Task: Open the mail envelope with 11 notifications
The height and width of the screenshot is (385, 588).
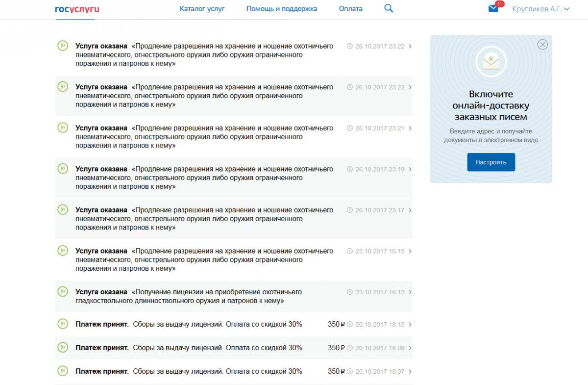Action: 493,8
